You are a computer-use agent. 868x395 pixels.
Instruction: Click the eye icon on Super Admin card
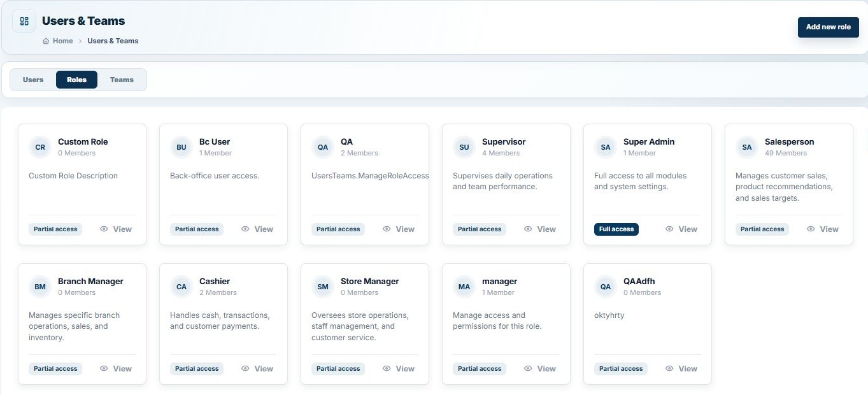[669, 229]
